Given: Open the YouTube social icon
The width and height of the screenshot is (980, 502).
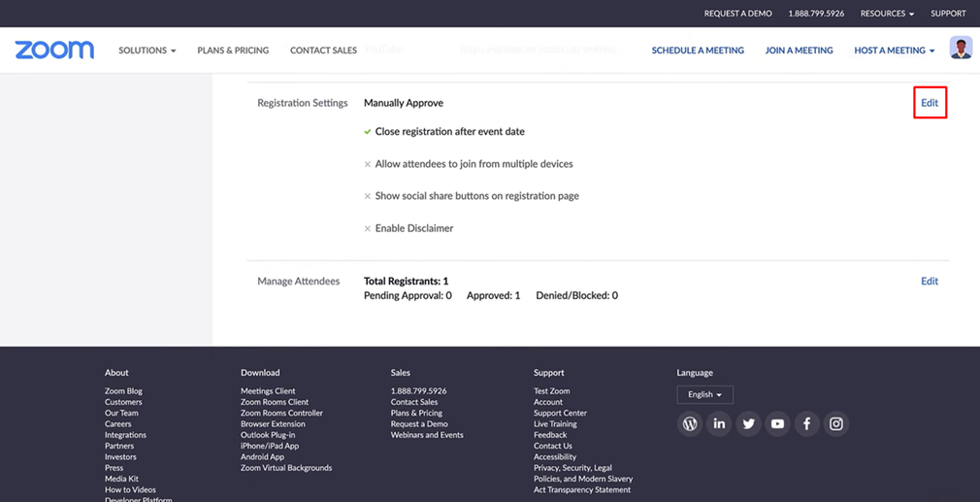Looking at the screenshot, I should (x=777, y=423).
